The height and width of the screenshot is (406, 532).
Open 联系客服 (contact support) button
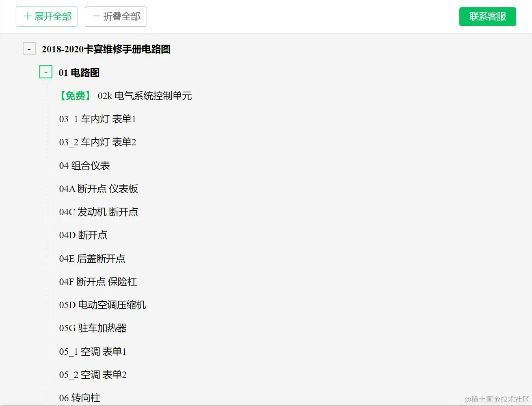pos(487,17)
